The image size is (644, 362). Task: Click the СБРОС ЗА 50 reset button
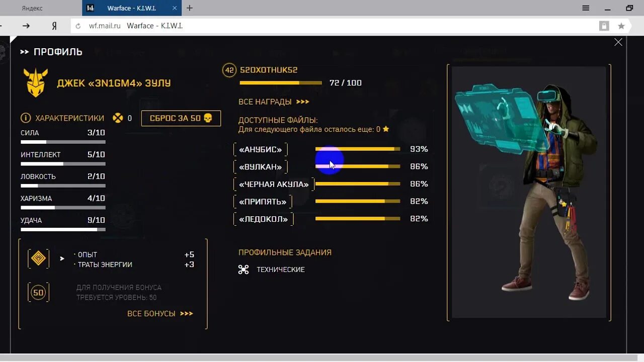[x=181, y=118]
